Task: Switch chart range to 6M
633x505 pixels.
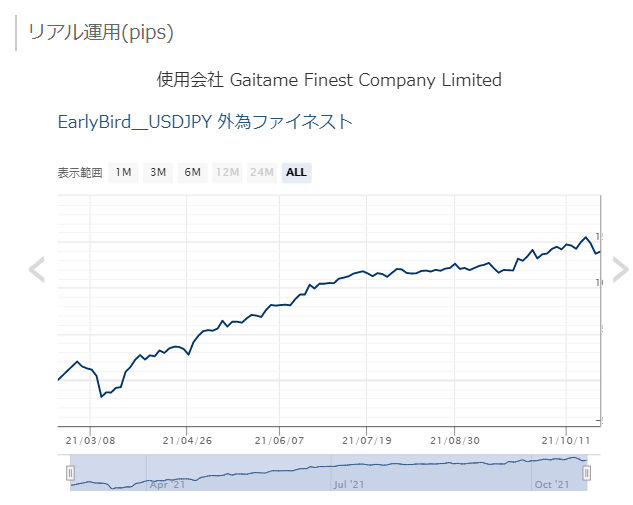Action: pos(192,172)
